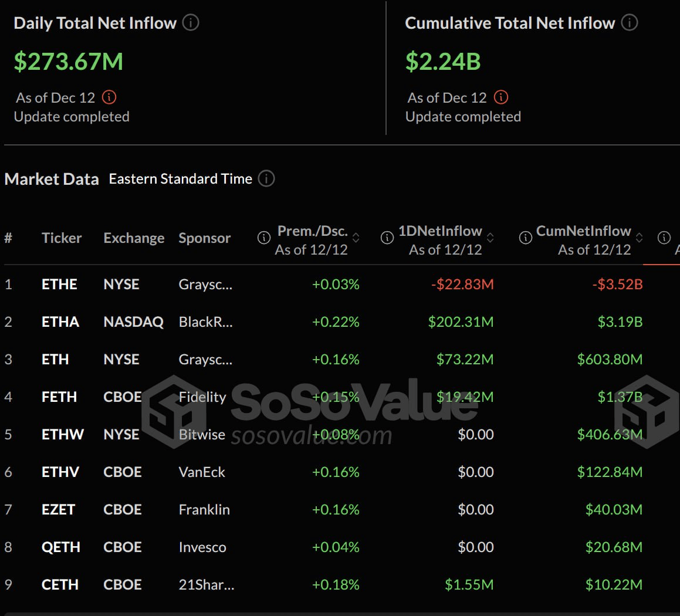Click the $603.80M cumulative cell
The width and height of the screenshot is (680, 616).
(x=610, y=360)
